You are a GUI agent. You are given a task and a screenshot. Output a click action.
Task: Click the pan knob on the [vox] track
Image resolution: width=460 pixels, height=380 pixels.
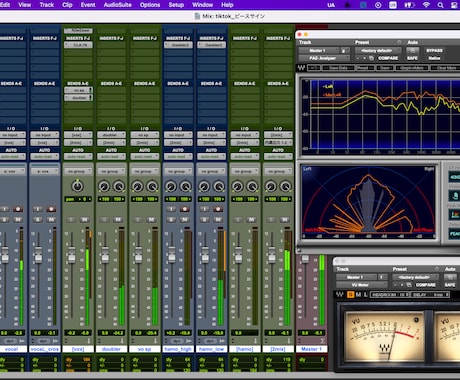click(78, 186)
